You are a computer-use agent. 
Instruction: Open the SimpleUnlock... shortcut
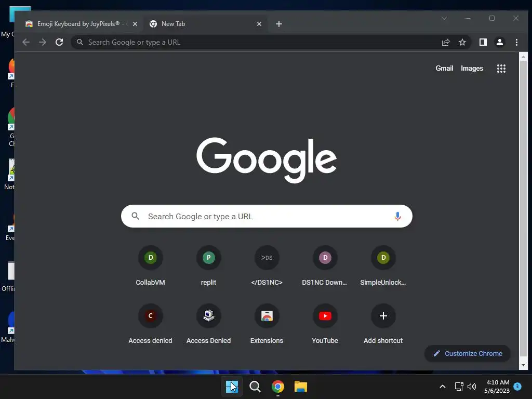pos(383,267)
